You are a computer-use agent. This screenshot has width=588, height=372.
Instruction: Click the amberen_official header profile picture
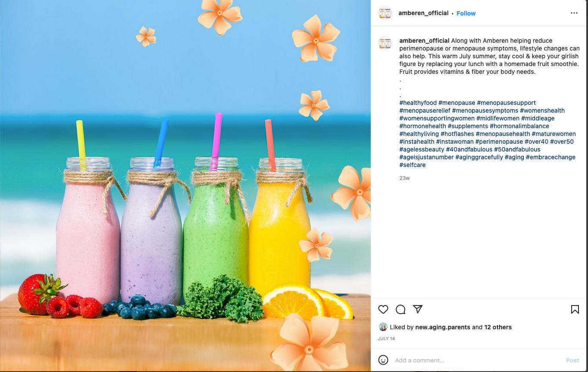pyautogui.click(x=385, y=13)
